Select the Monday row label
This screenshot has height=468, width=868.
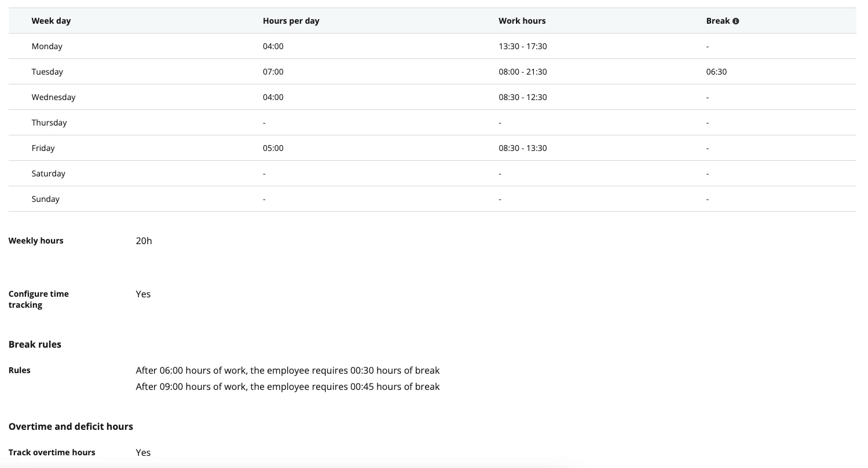(x=47, y=46)
